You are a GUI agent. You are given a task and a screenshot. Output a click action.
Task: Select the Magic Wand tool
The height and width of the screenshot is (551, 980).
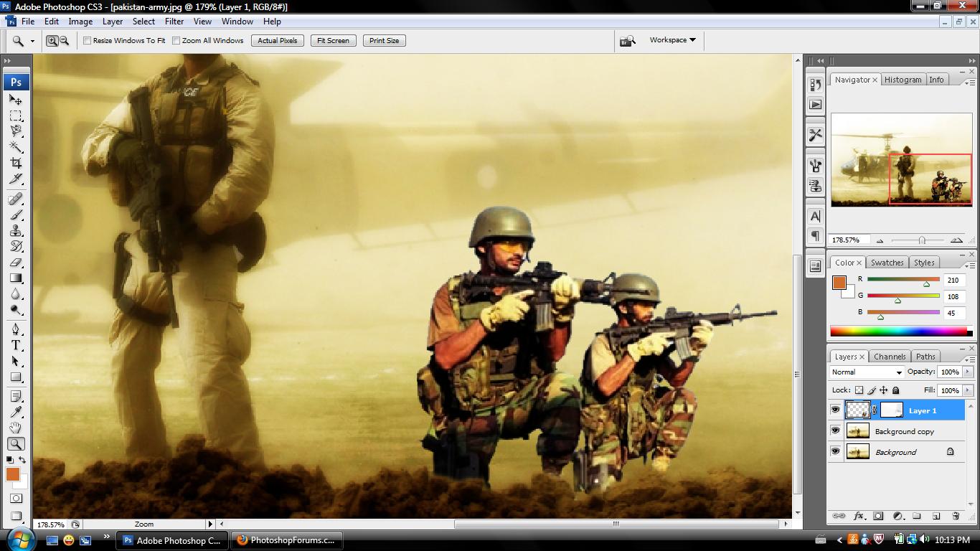point(16,147)
